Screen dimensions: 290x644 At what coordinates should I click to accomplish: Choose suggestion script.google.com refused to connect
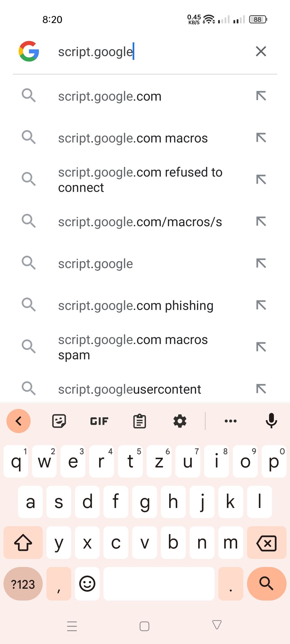click(x=140, y=180)
